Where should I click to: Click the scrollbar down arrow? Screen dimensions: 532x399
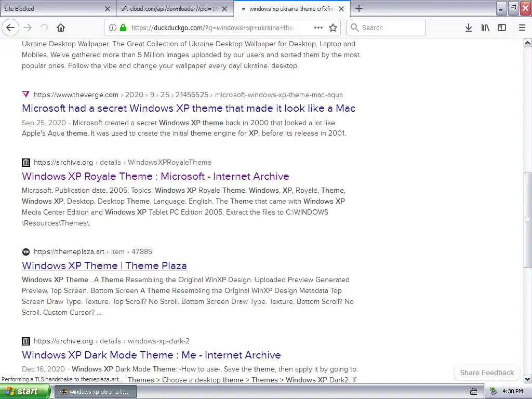coord(528,379)
